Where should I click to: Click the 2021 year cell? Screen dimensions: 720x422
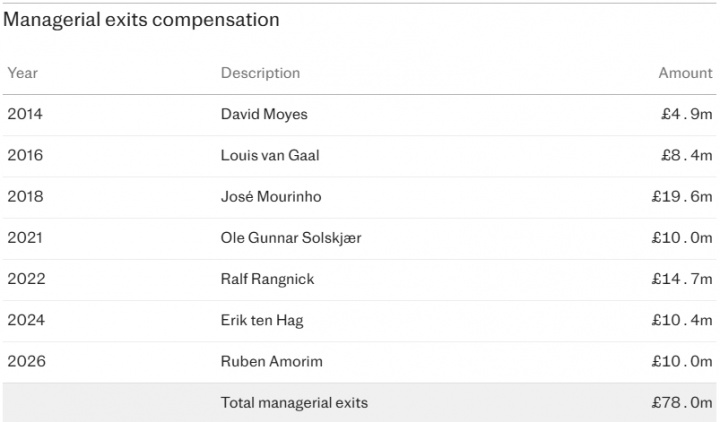tap(25, 238)
